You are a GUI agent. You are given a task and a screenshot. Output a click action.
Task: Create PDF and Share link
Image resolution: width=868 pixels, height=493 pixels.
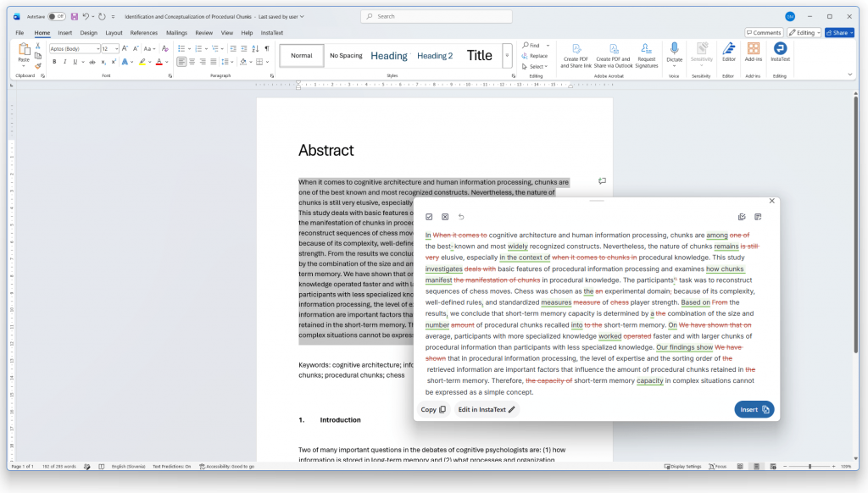[x=576, y=55]
